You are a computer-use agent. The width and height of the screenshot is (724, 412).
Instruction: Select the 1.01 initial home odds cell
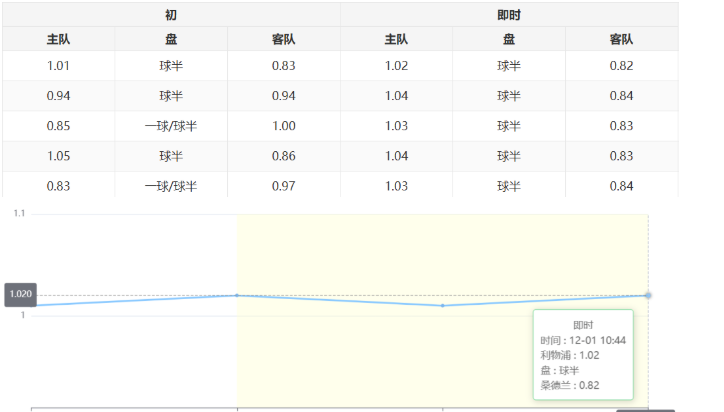(58, 66)
